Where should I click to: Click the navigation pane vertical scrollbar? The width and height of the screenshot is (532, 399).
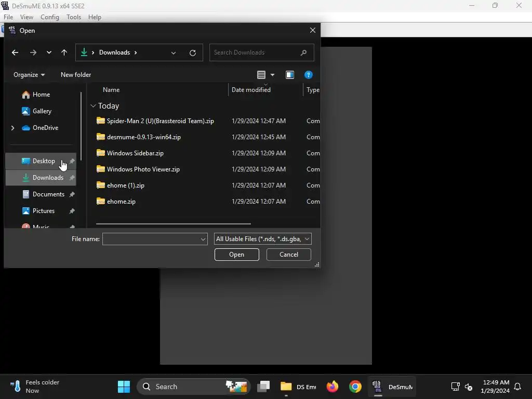click(x=81, y=126)
